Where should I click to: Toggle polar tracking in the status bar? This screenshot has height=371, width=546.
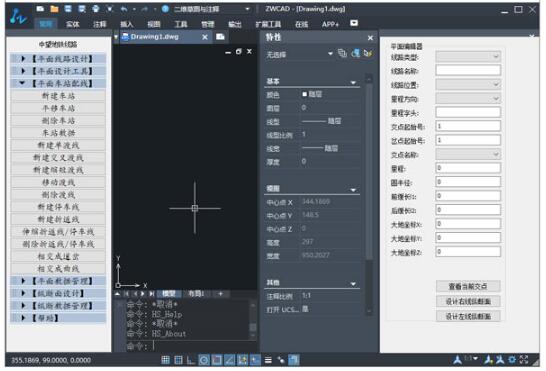204,360
